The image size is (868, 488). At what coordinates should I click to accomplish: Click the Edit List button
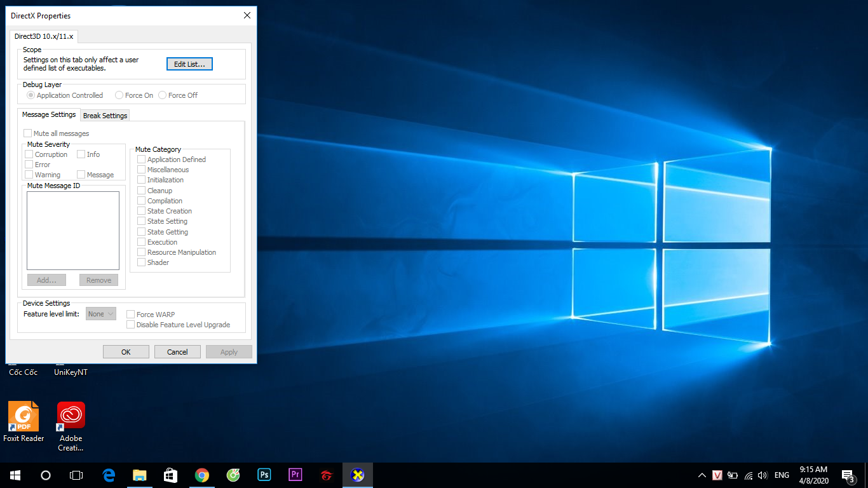pyautogui.click(x=189, y=64)
